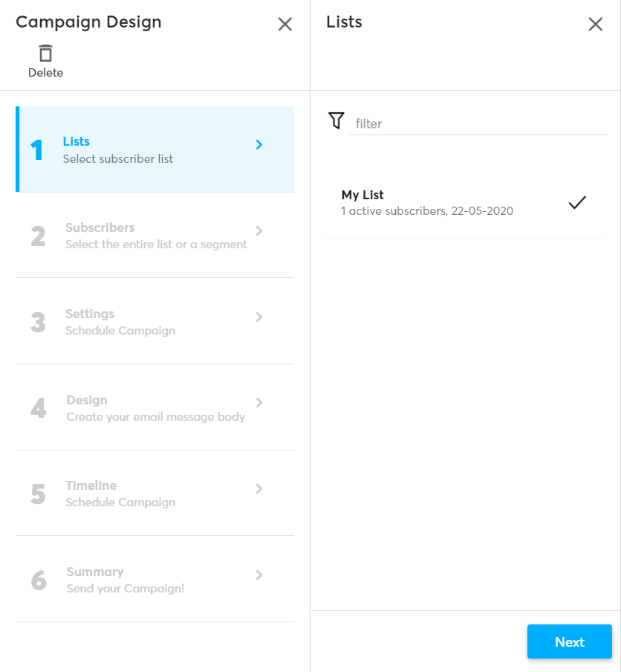
Task: Click the filter funnel icon
Action: (x=336, y=120)
